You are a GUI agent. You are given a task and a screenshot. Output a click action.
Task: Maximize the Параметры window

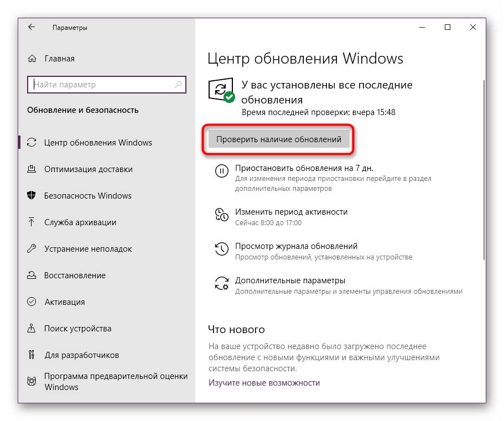point(448,27)
